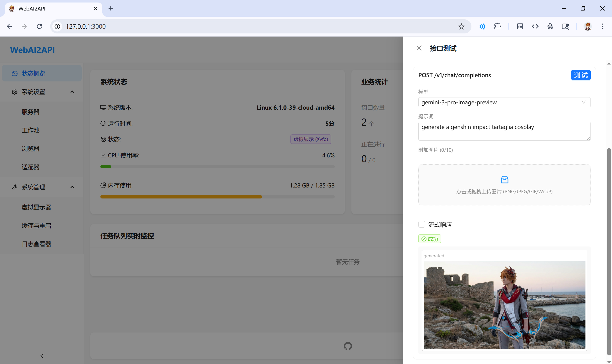Collapse the sidebar with left arrow

click(42, 356)
